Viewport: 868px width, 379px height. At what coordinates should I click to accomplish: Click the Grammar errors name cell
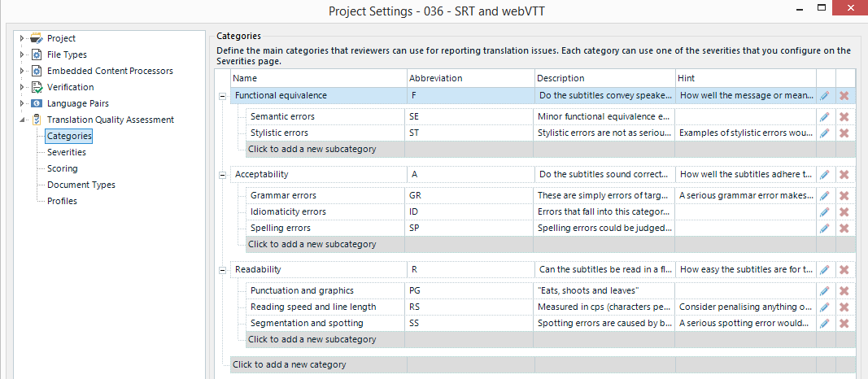[325, 195]
